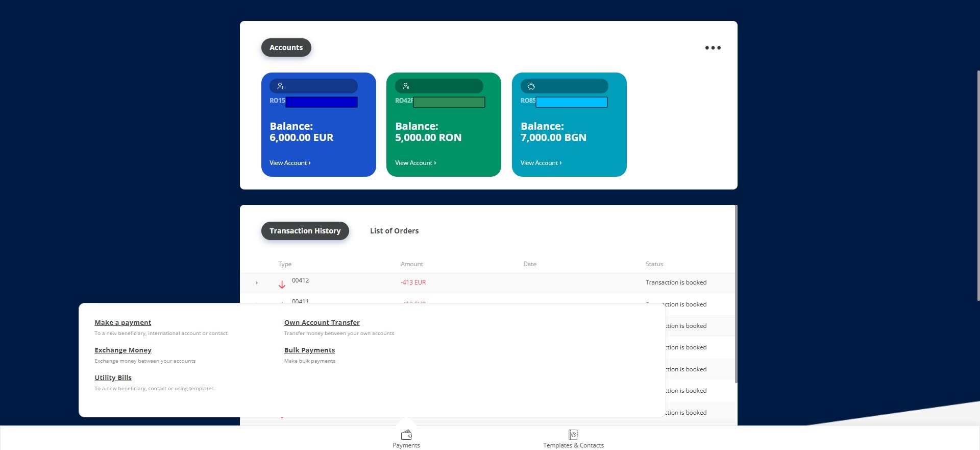Screen dimensions: 980x450
Task: Click the person icon on RON account card
Action: 406,86
